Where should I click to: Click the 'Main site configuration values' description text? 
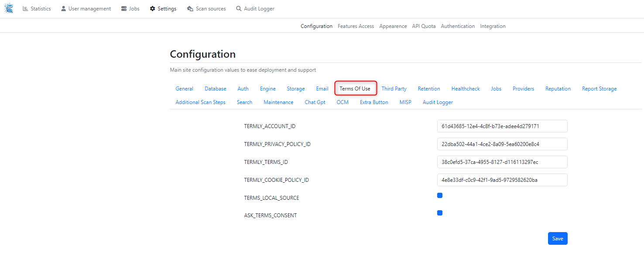(x=243, y=70)
